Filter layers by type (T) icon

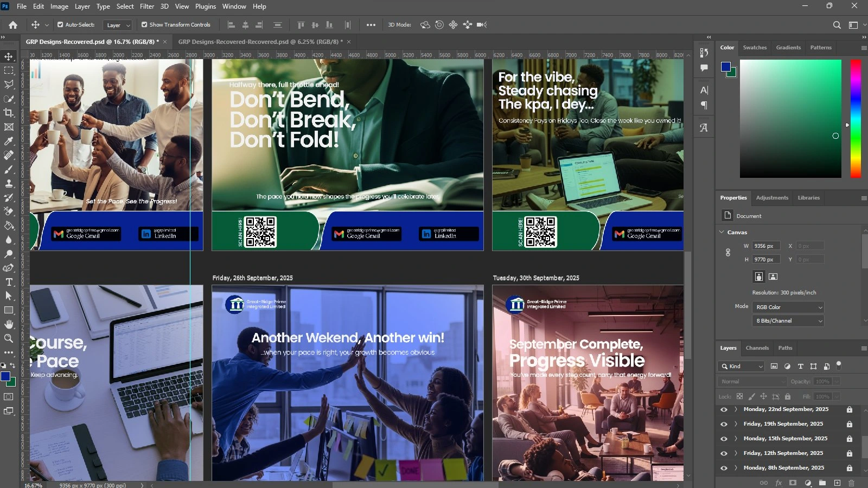click(x=800, y=367)
